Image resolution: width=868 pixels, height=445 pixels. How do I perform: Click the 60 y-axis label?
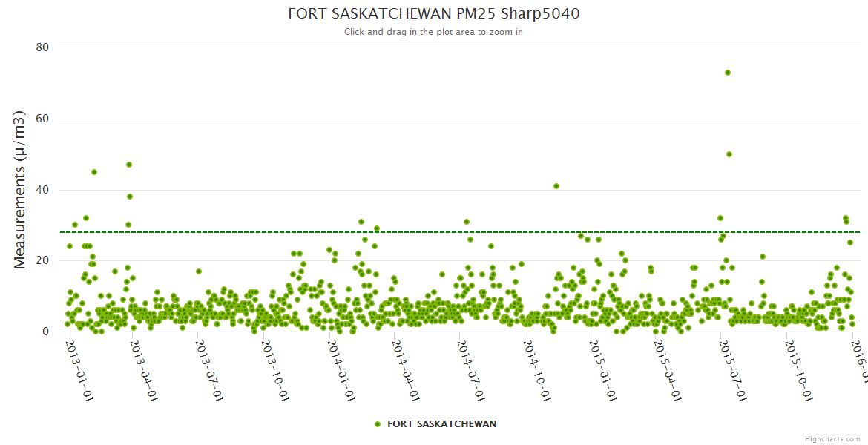pyautogui.click(x=42, y=119)
